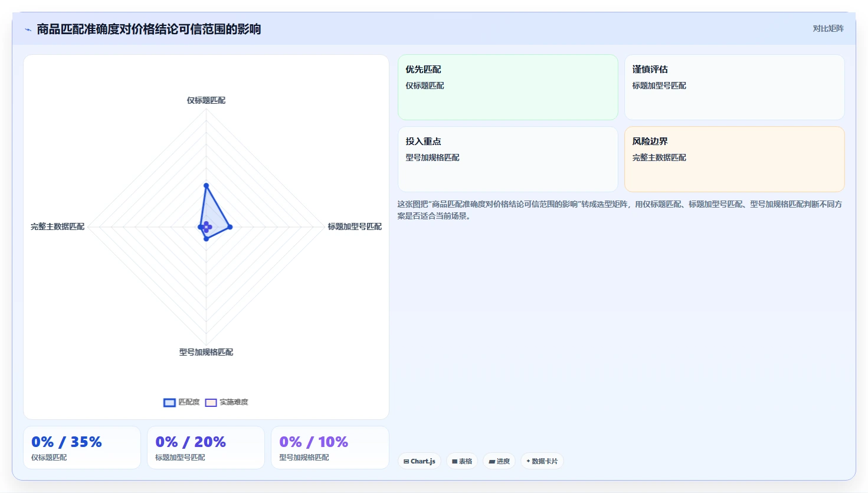The image size is (868, 493).
Task: Select the 匹配度 data point on 型号加规格匹配 axis
Action: pos(206,239)
